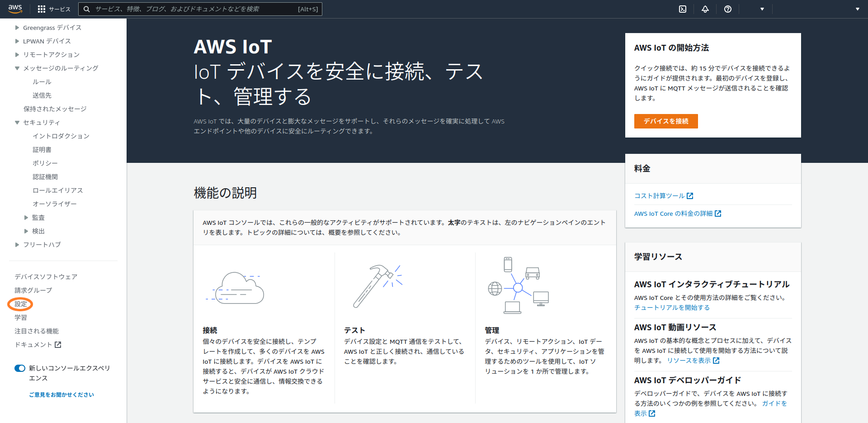Click the テスト hammer illustration
The width and height of the screenshot is (868, 423).
(377, 286)
